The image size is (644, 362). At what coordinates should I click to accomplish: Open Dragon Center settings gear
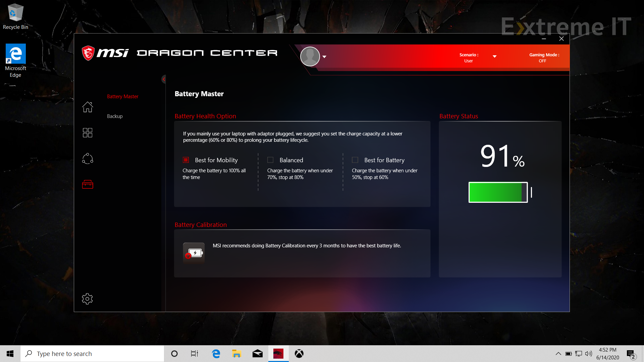tap(87, 299)
